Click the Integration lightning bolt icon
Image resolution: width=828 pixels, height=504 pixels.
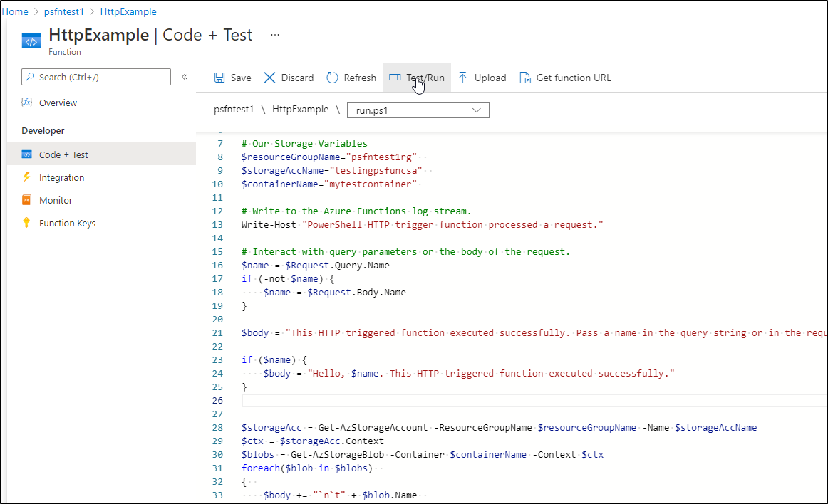26,177
